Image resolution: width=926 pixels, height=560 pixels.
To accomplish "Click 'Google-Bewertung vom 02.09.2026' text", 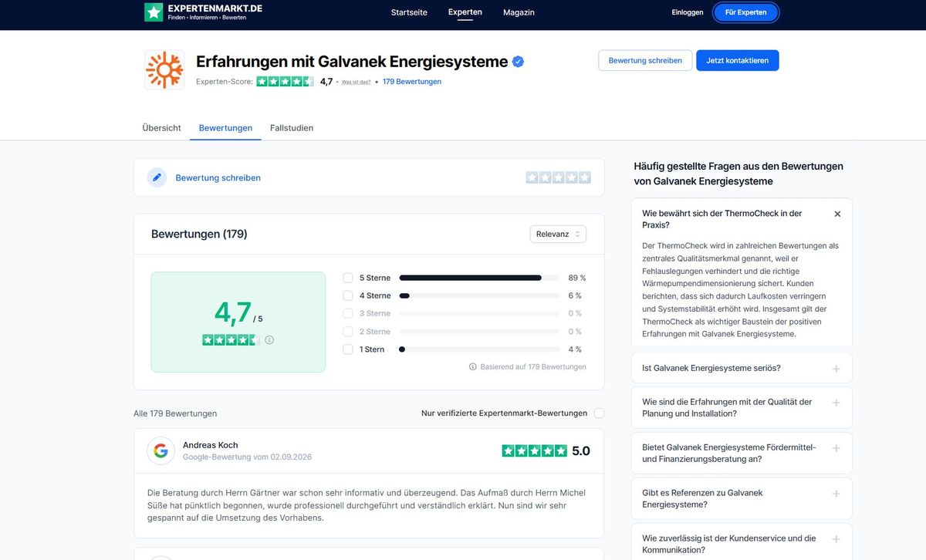I will [x=248, y=457].
